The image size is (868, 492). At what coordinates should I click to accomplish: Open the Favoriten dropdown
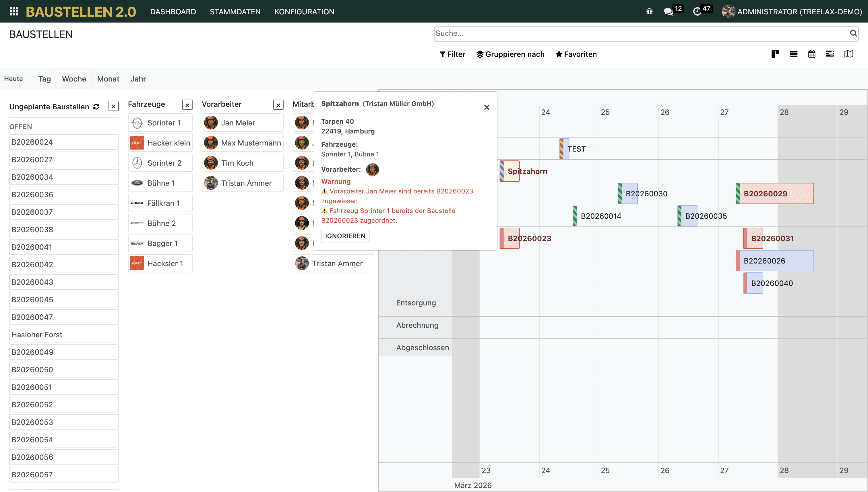point(576,54)
